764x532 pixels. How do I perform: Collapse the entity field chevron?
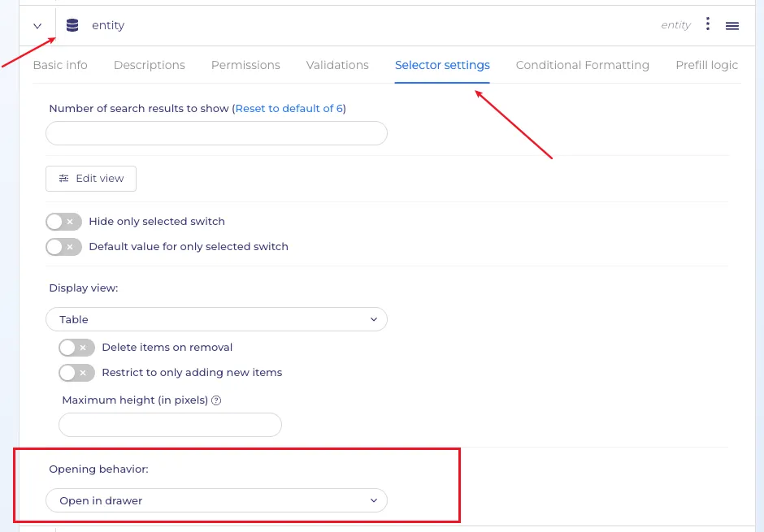tap(37, 26)
